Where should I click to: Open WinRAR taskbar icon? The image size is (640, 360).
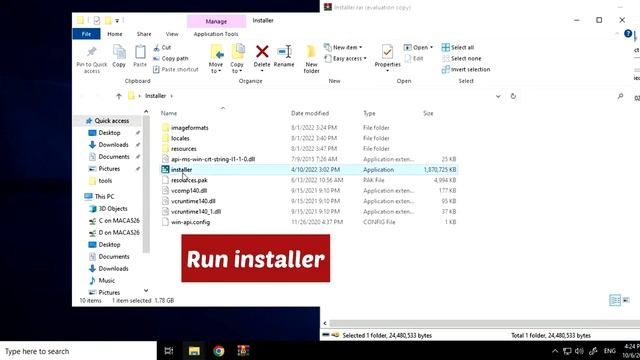243,351
